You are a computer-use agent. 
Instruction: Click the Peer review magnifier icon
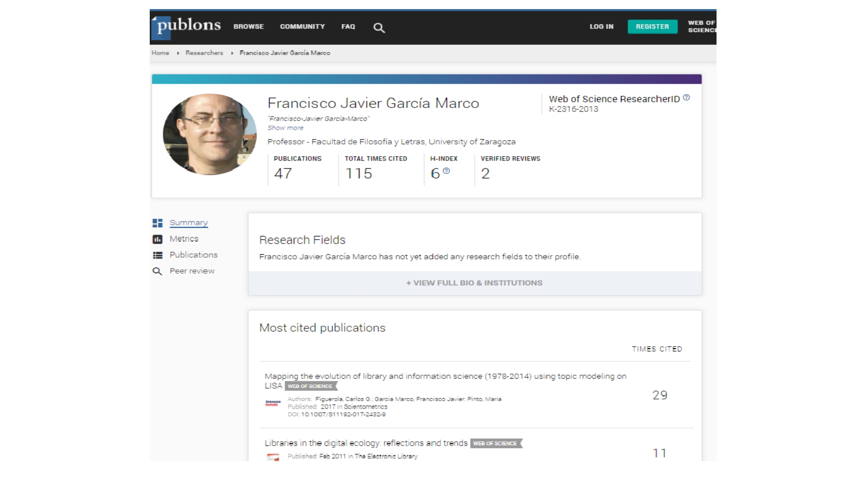click(157, 271)
